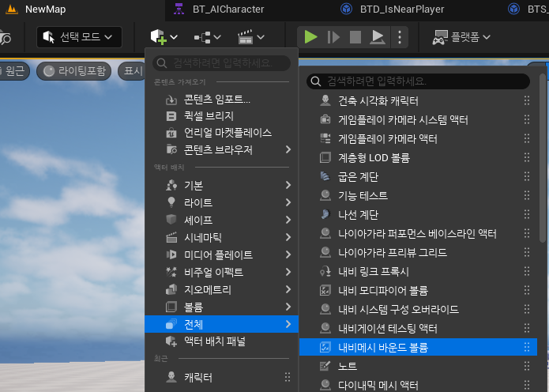Click the 나선 계단 spiral stair icon
The width and height of the screenshot is (549, 392).
325,214
